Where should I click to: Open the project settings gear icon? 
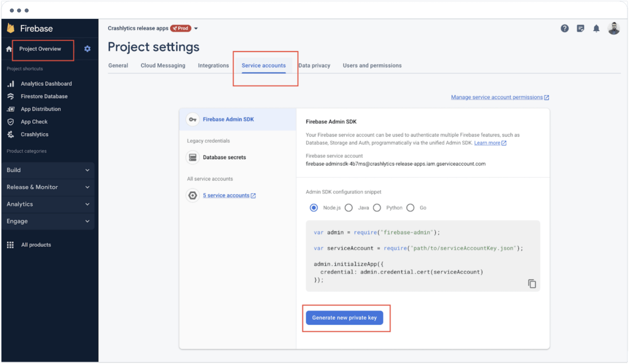pos(87,49)
